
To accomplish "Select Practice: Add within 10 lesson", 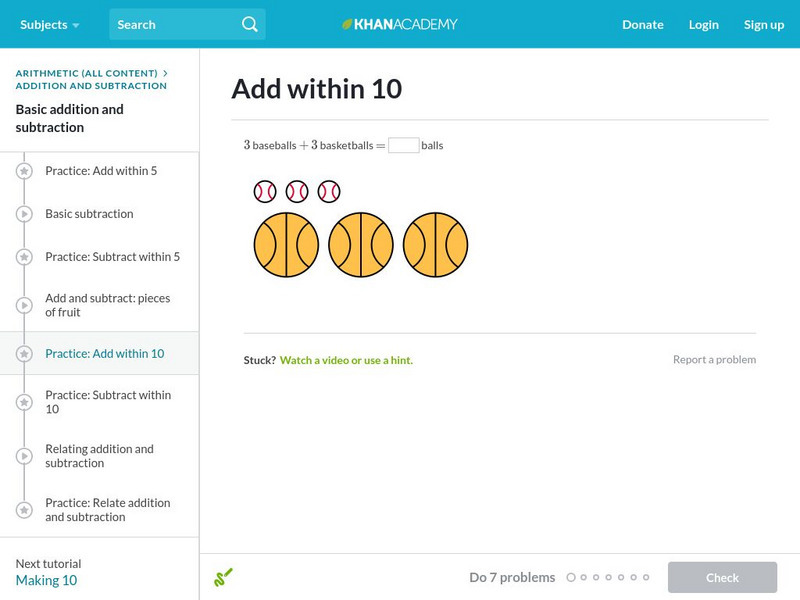I will 104,354.
